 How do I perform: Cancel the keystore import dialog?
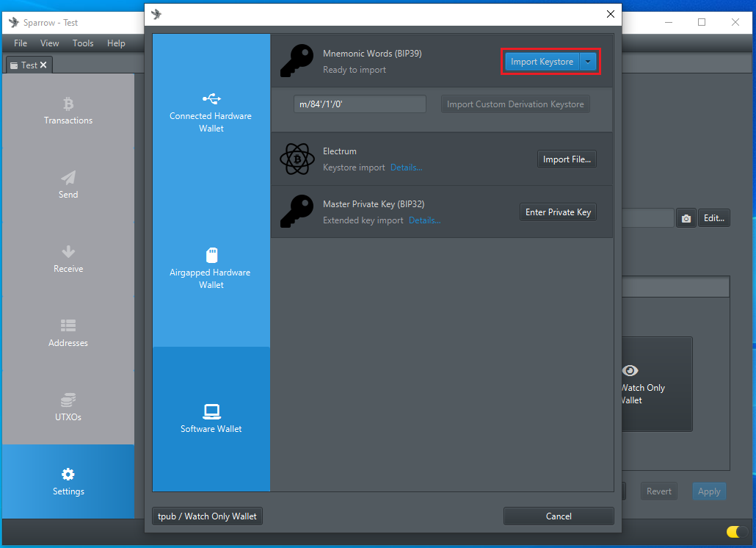point(559,516)
